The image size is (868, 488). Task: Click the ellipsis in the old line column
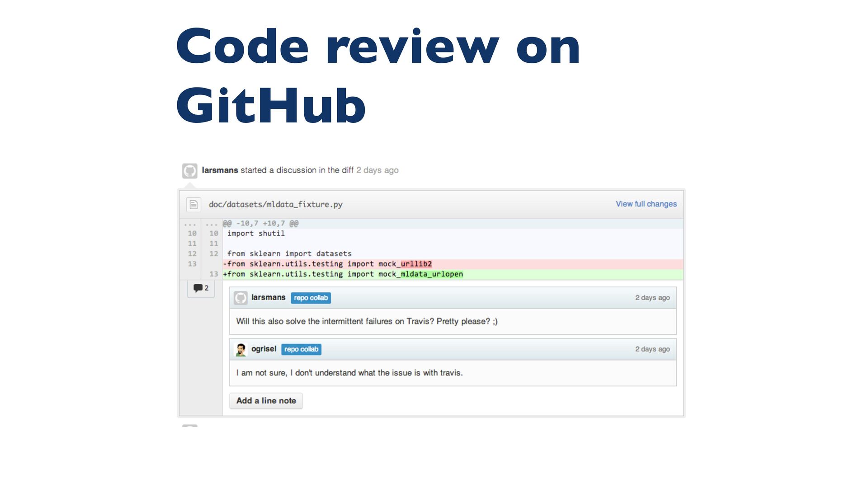pos(190,224)
